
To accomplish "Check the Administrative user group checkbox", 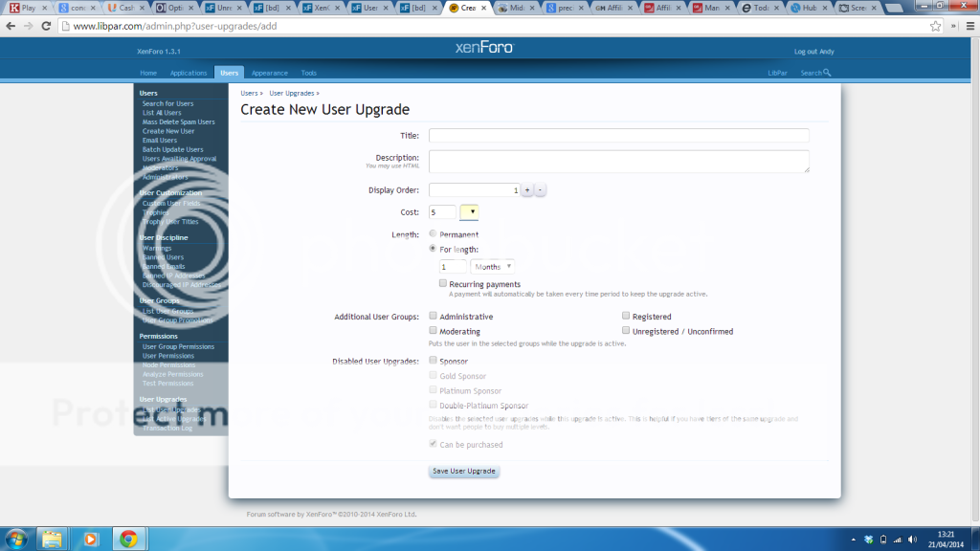I will (x=433, y=316).
